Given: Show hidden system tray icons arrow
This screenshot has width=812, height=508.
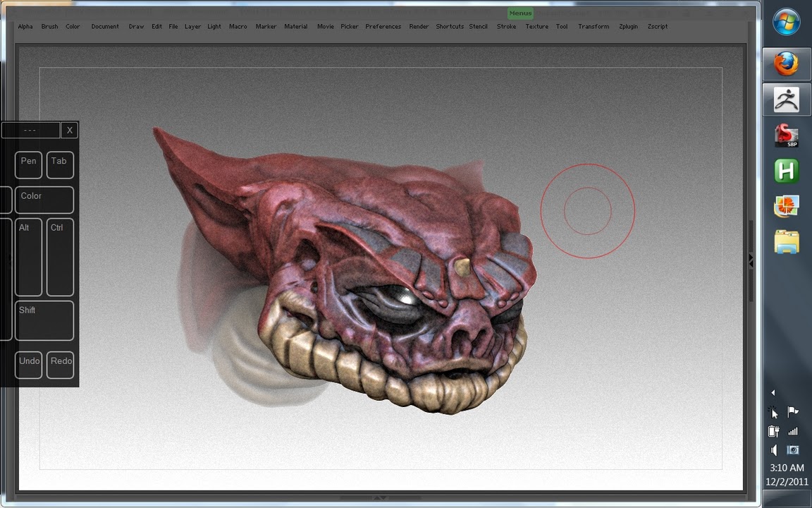Looking at the screenshot, I should point(773,393).
